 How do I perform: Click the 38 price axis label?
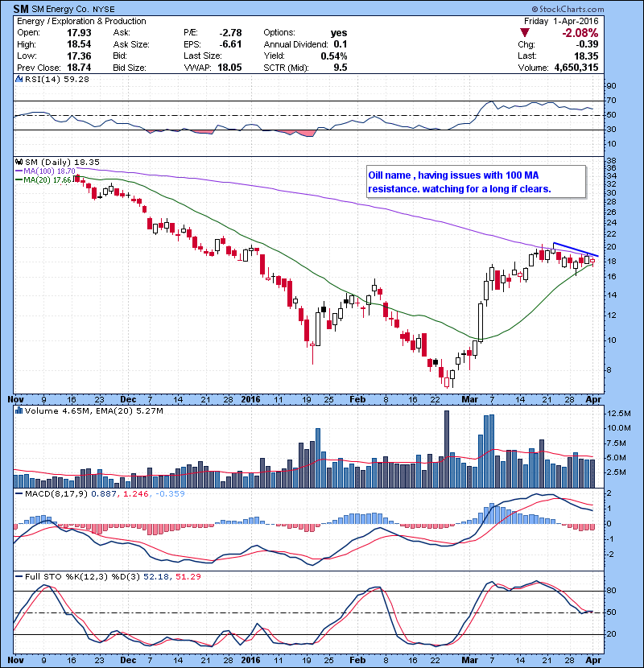pyautogui.click(x=611, y=161)
